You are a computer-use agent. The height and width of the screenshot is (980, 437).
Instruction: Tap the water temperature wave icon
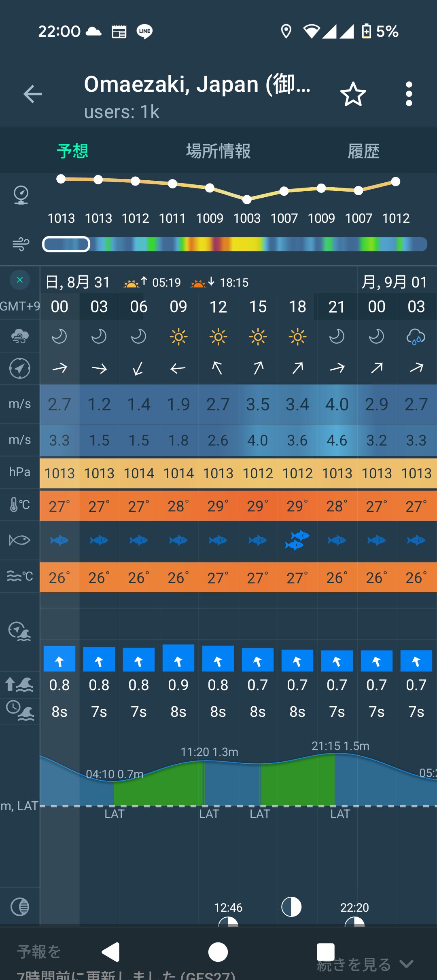point(20,577)
